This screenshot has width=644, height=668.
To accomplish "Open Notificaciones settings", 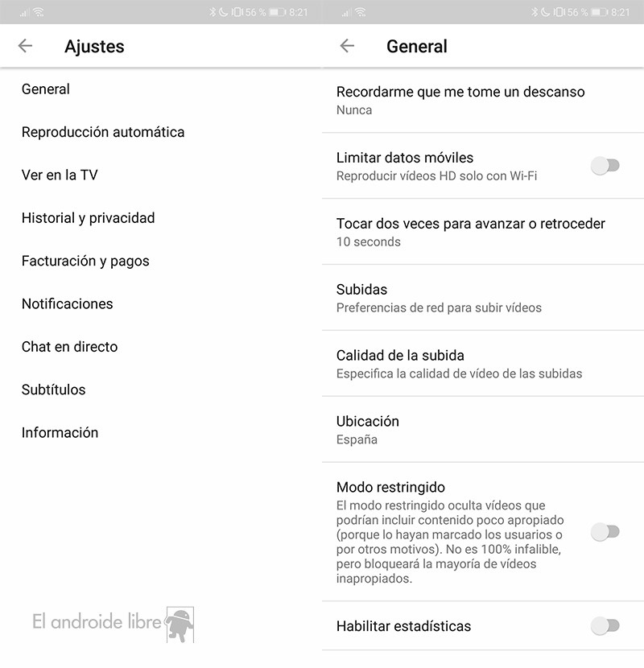I will [67, 303].
